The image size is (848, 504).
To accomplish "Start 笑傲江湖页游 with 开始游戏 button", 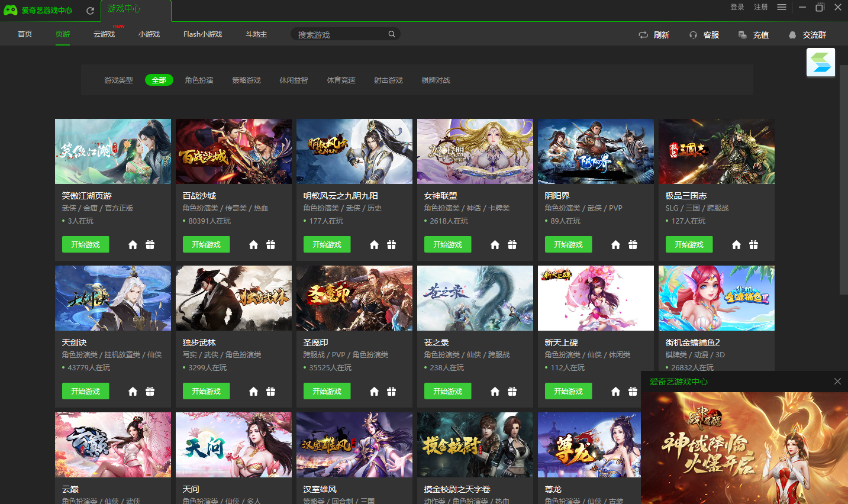I will (86, 244).
